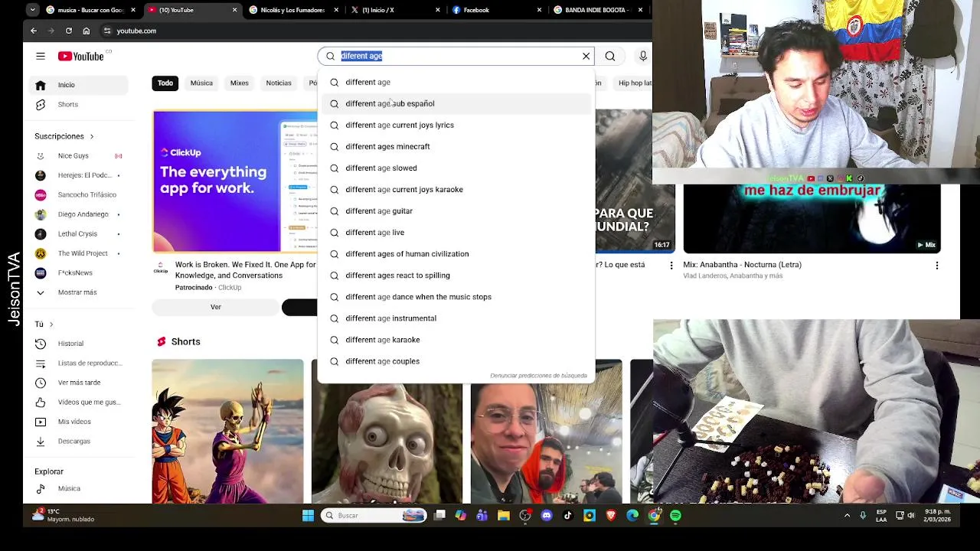Open Ver más tarde
This screenshot has width=980, height=551.
click(77, 383)
